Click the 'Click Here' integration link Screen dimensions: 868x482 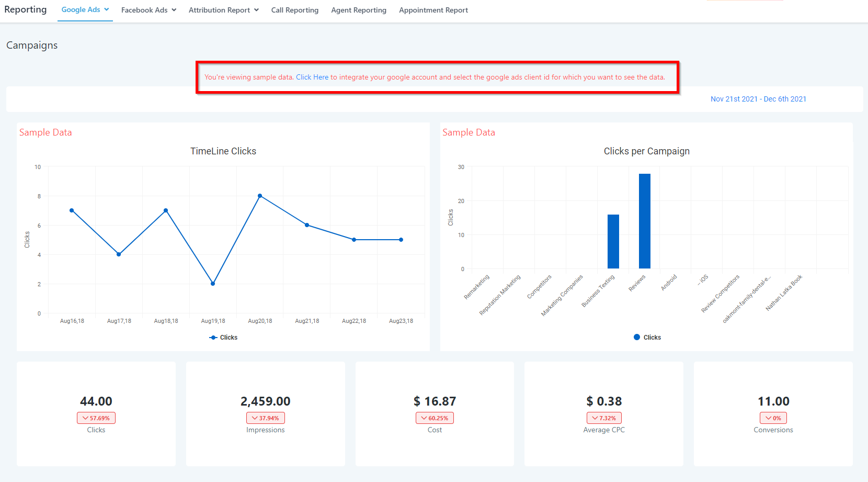312,77
